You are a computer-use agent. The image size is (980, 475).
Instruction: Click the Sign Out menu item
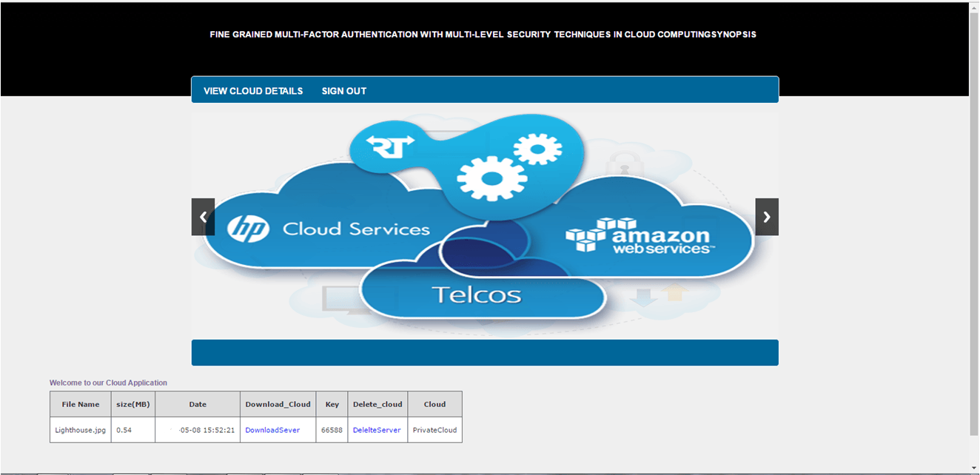(344, 91)
